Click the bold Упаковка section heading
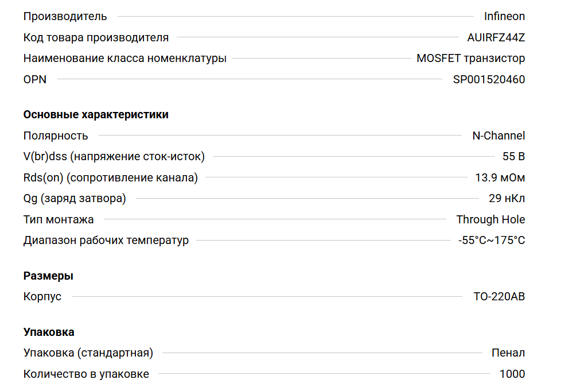Image resolution: width=588 pixels, height=387 pixels. coord(49,332)
